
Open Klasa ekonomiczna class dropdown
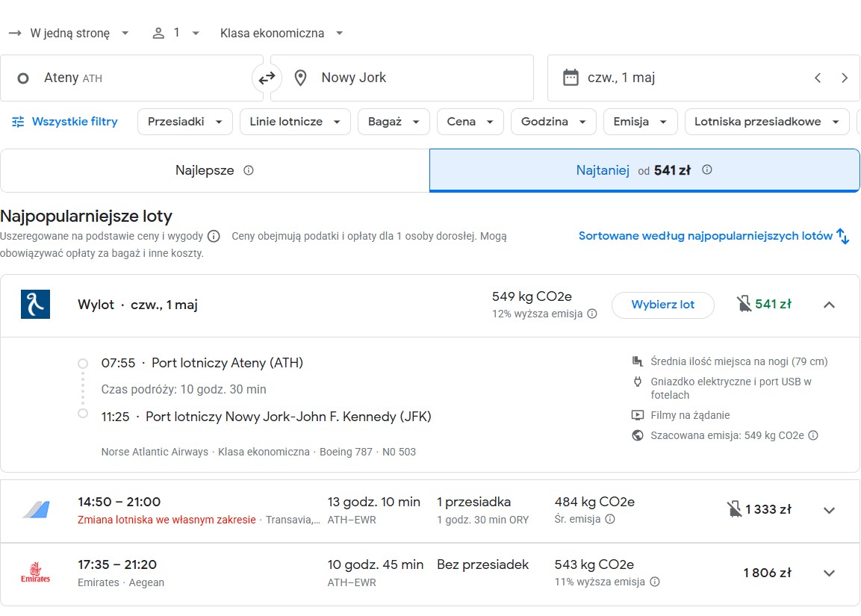click(281, 33)
